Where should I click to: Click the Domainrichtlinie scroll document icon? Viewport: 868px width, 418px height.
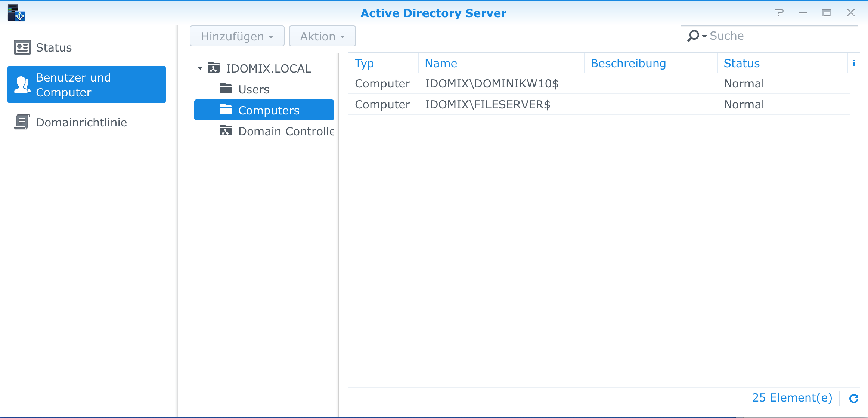pos(22,122)
